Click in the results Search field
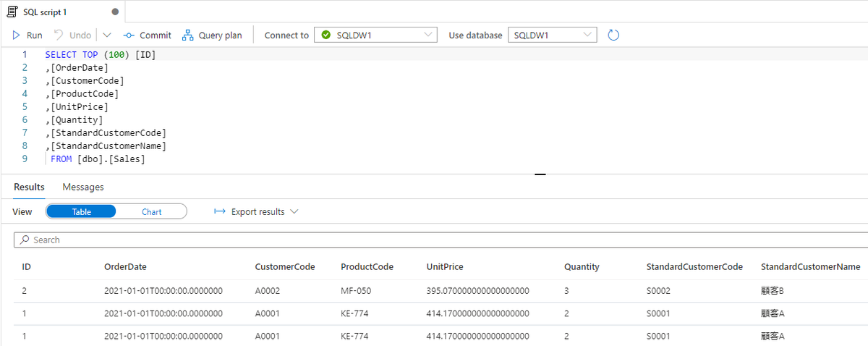Screen dimensions: 868x346 434,240
